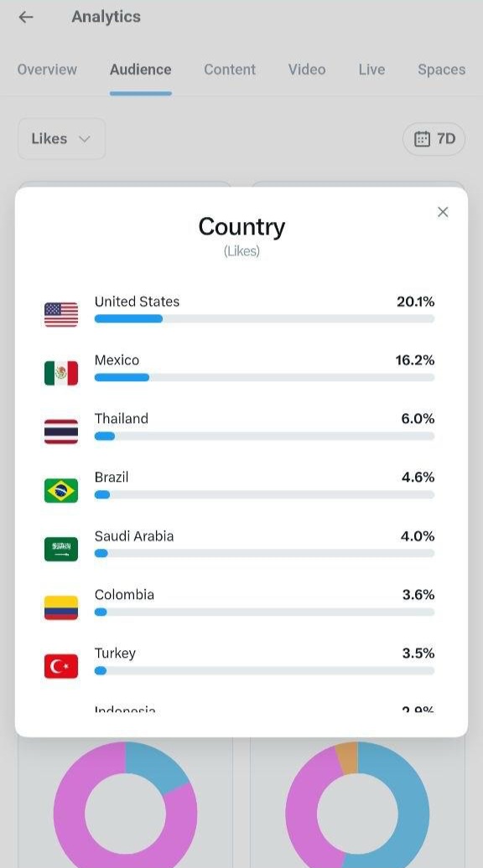Switch to the Overview tab

coord(47,70)
